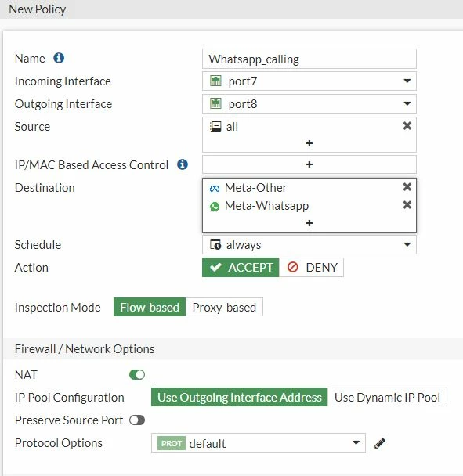Switch Inspection Mode to Proxy-based
Viewport: 463px width, 476px height.
click(x=224, y=307)
